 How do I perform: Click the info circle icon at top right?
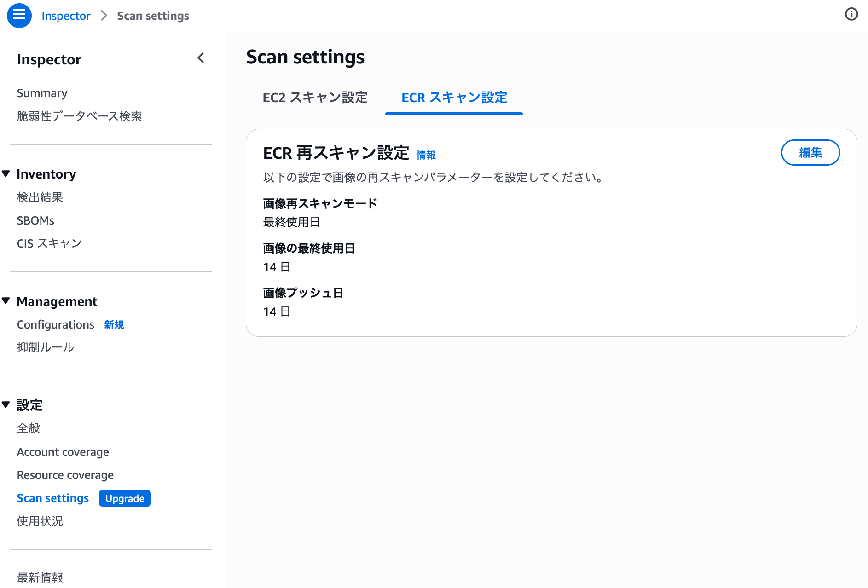pos(851,14)
